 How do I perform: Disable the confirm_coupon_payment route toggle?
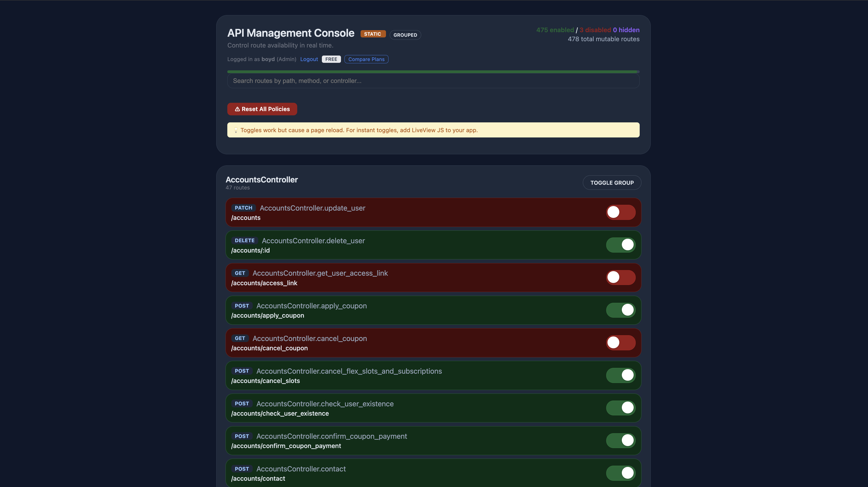point(621,441)
